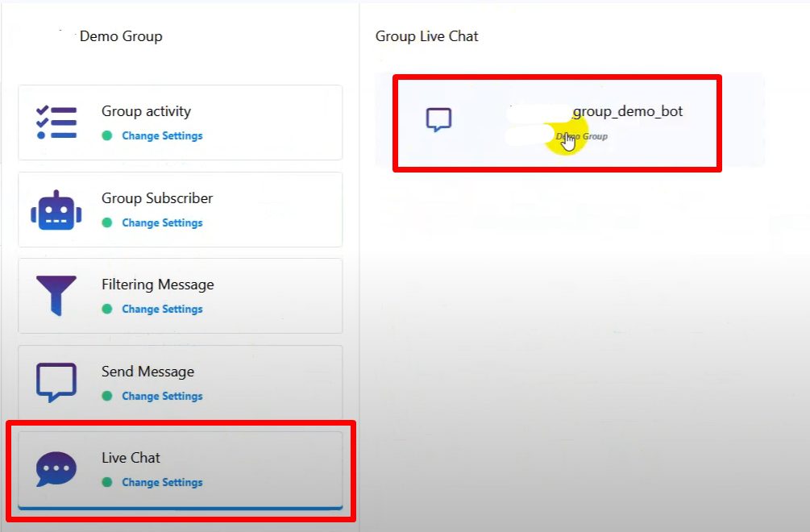
Task: Select the Live Chat card title
Action: (131, 458)
